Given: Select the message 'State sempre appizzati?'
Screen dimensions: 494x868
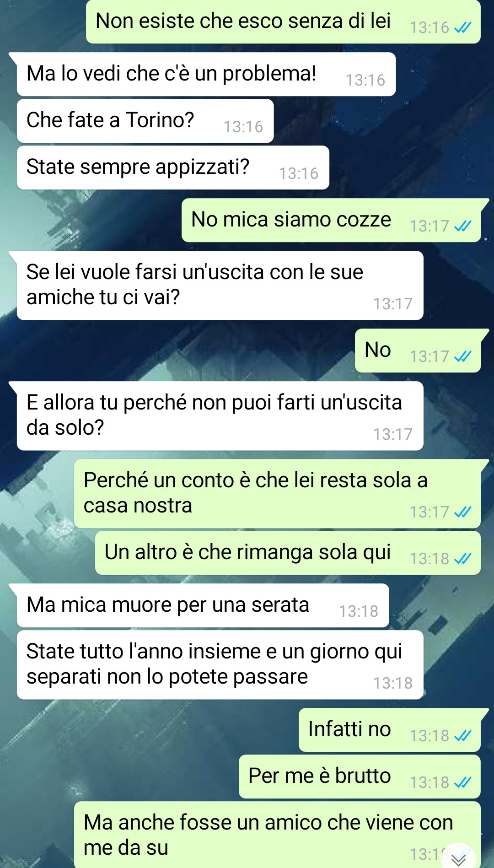Looking at the screenshot, I should tap(173, 167).
